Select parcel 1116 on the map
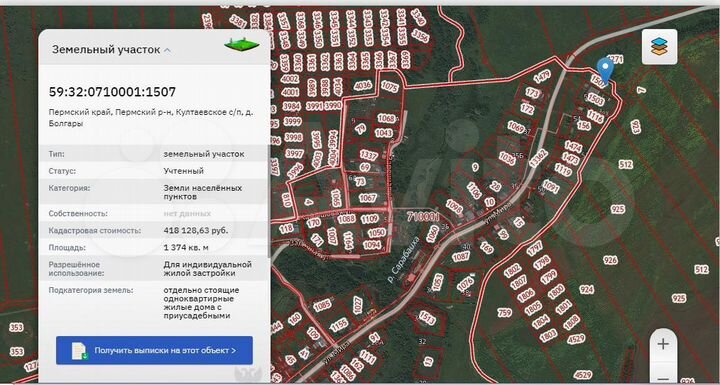This screenshot has width=720, height=385. pyautogui.click(x=595, y=116)
